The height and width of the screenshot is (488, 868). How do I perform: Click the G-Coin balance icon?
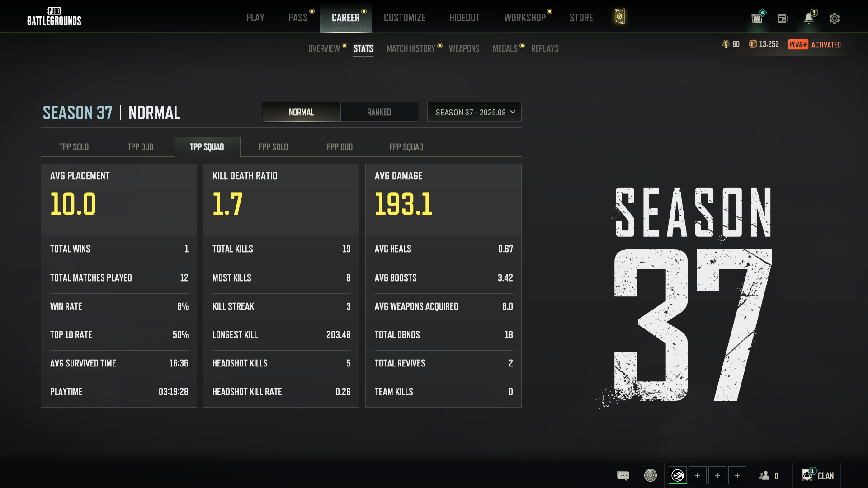pyautogui.click(x=726, y=44)
